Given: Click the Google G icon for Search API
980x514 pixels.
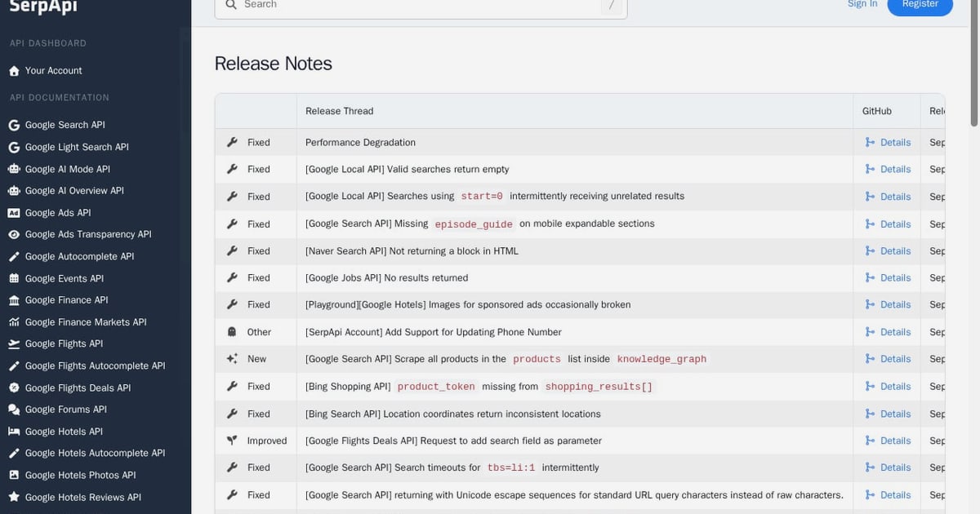Looking at the screenshot, I should coord(14,126).
